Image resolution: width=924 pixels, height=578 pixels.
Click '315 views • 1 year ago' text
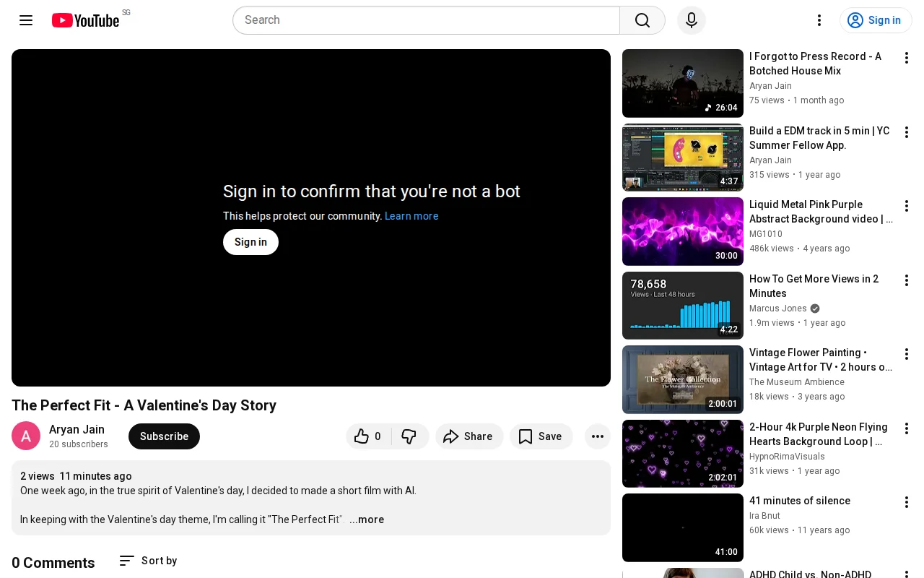tap(795, 175)
